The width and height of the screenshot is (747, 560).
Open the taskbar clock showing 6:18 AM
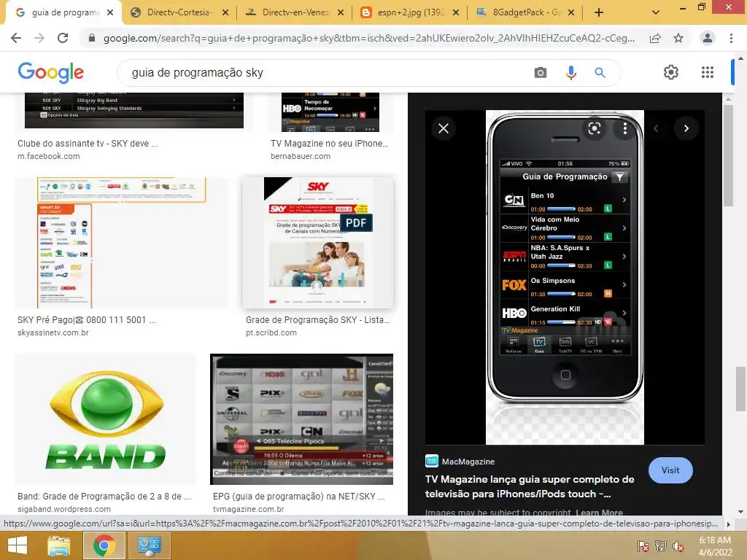715,545
